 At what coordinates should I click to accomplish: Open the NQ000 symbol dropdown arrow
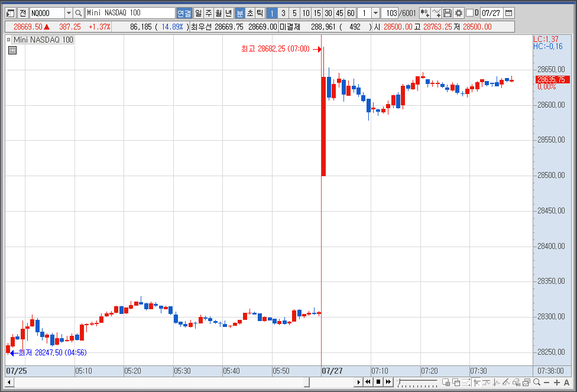[x=69, y=13]
